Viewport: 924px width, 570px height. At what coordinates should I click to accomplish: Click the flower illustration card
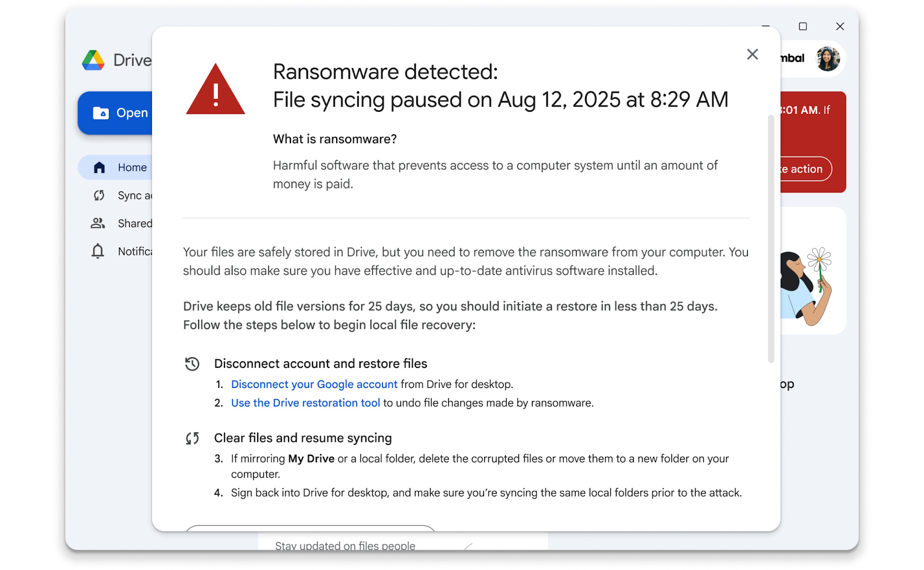[812, 271]
